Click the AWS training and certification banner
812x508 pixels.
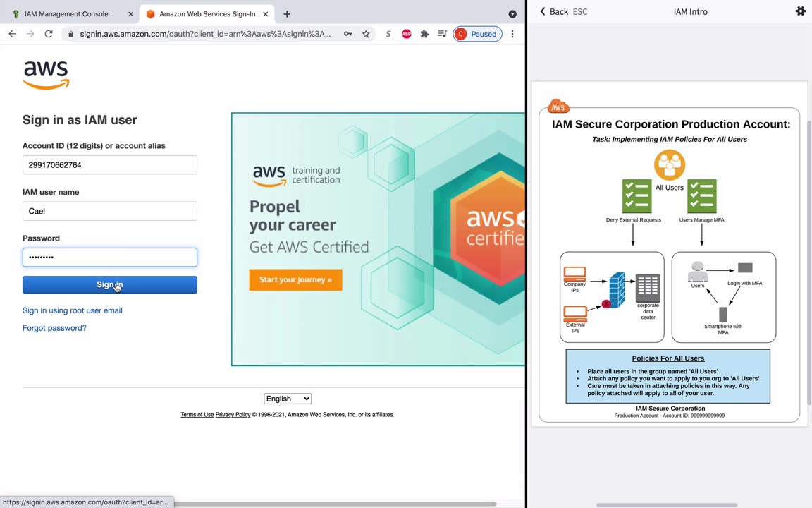[x=378, y=239]
